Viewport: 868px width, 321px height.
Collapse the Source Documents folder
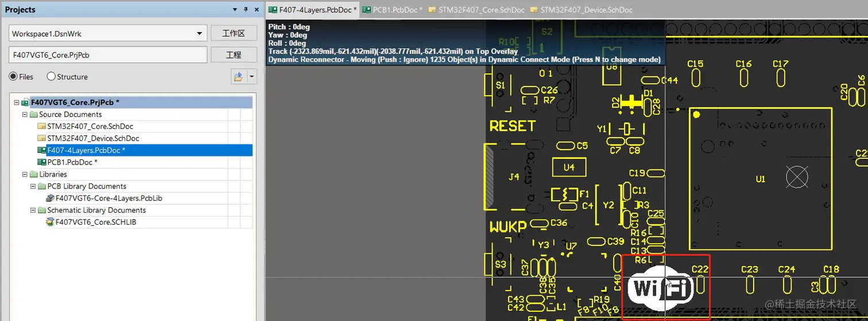point(25,115)
